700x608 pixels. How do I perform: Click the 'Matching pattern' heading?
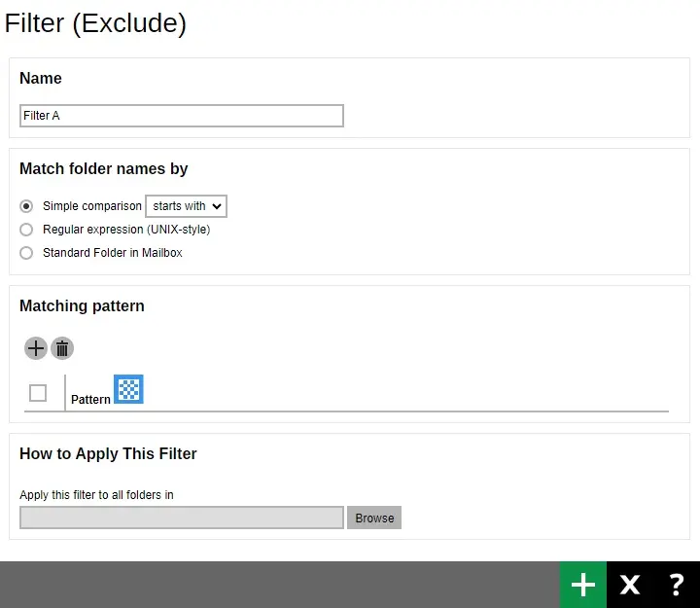pyautogui.click(x=82, y=306)
